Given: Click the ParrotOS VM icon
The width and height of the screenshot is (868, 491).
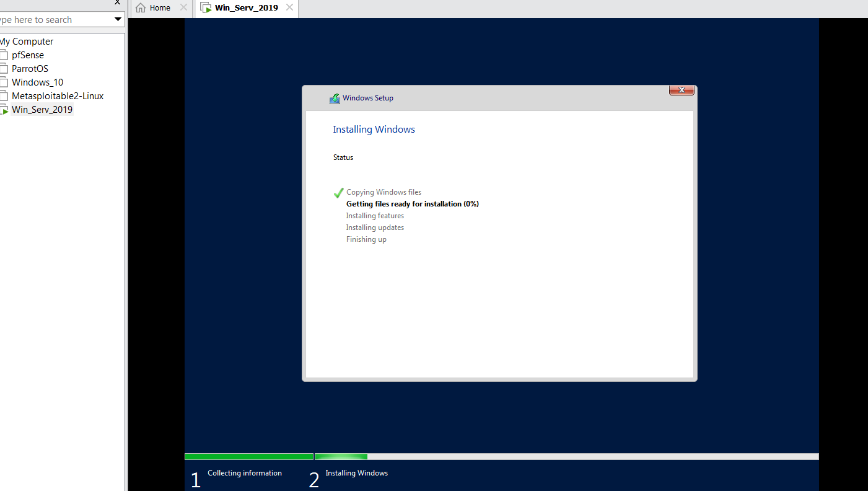Looking at the screenshot, I should click(x=4, y=69).
